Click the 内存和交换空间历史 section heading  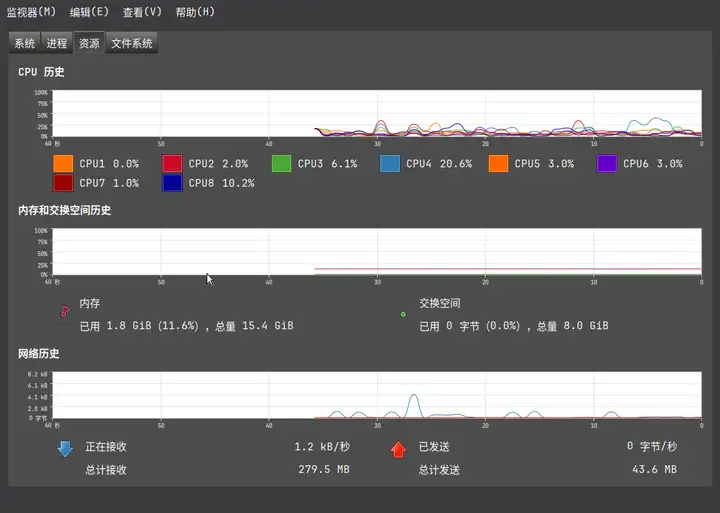tap(65, 210)
